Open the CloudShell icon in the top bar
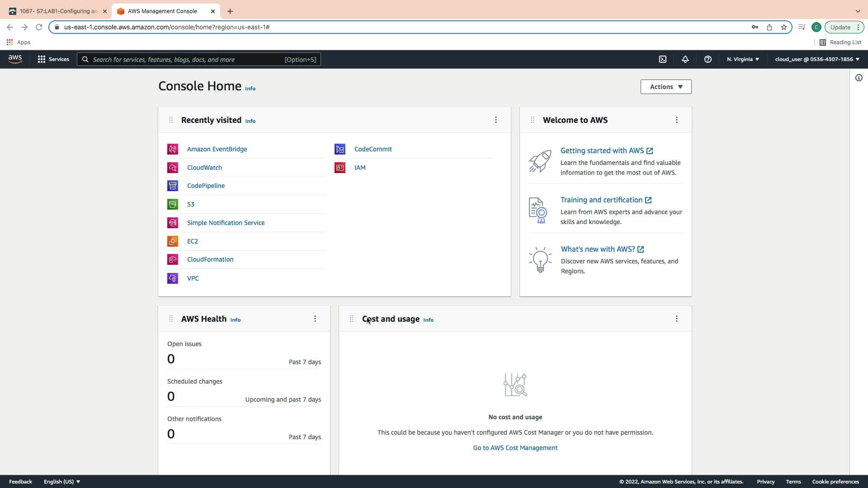The height and width of the screenshot is (488, 868). click(663, 59)
